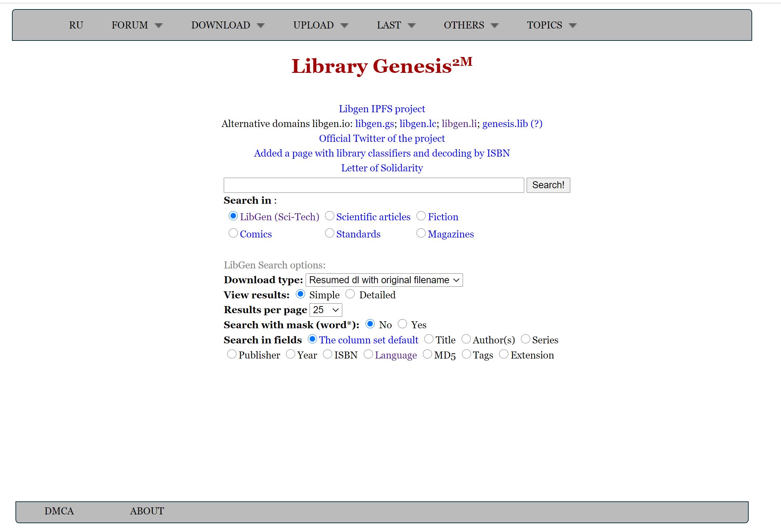Expand the TOPICS menu arrow
This screenshot has width=781, height=532.
[573, 25]
